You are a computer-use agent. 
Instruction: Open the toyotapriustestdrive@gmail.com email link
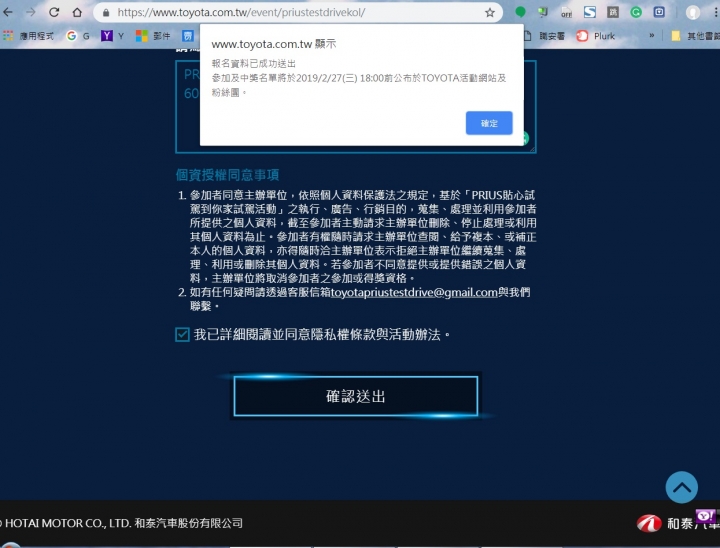pyautogui.click(x=414, y=293)
